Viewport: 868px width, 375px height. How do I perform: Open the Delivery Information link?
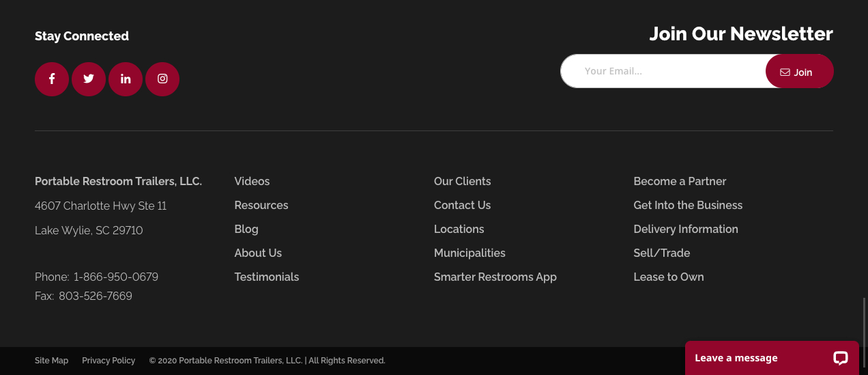(x=686, y=229)
